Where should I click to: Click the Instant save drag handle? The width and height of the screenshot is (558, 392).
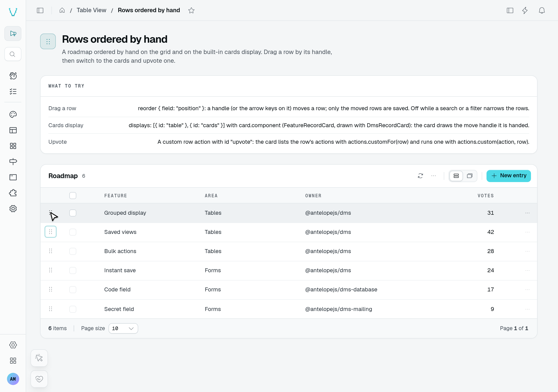[x=51, y=270]
